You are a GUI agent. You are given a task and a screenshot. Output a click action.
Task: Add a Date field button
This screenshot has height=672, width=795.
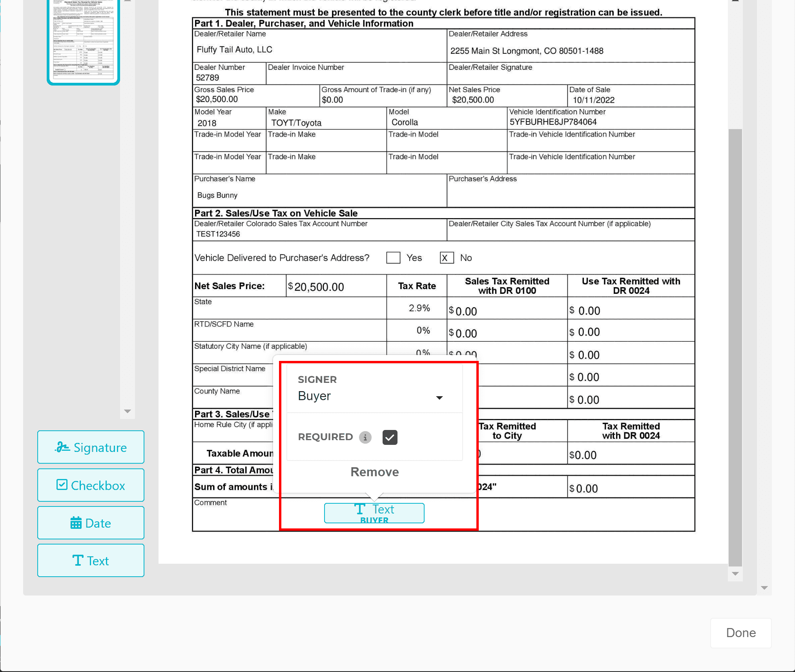(x=91, y=523)
